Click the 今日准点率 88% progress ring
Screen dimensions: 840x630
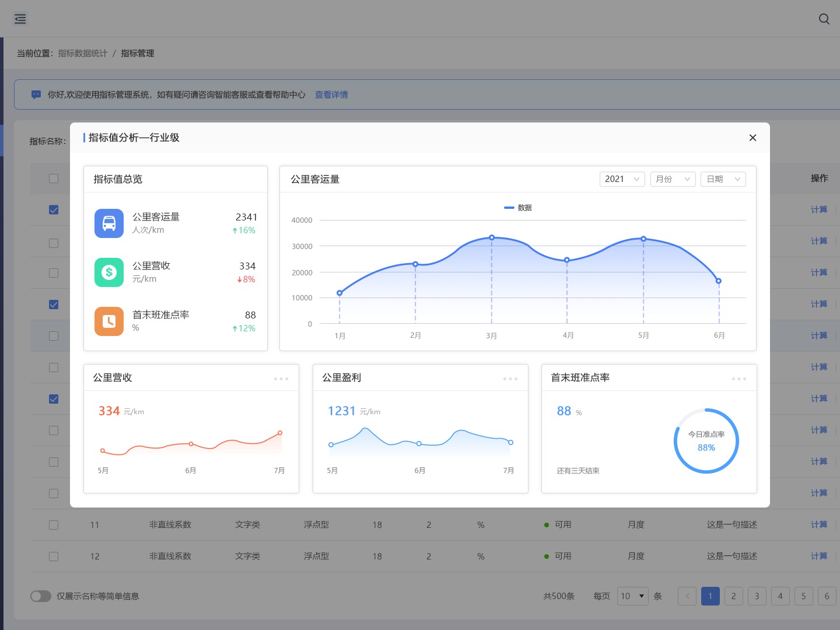click(x=706, y=440)
